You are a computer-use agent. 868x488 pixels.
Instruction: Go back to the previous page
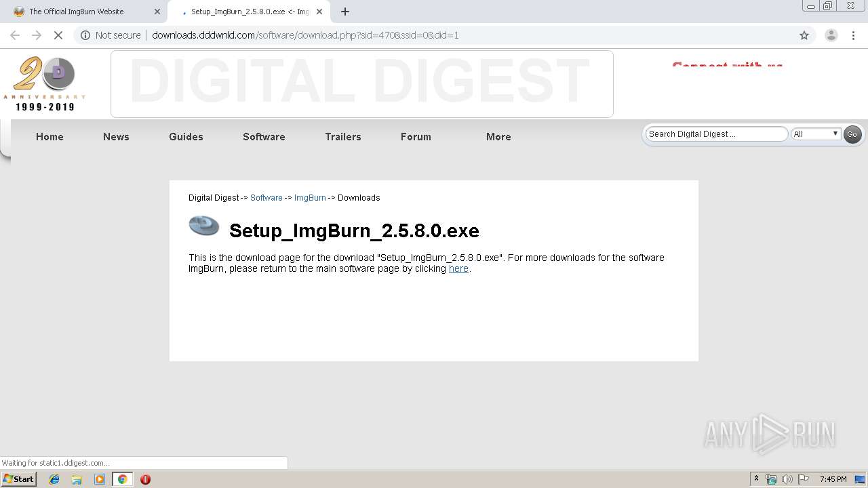15,35
